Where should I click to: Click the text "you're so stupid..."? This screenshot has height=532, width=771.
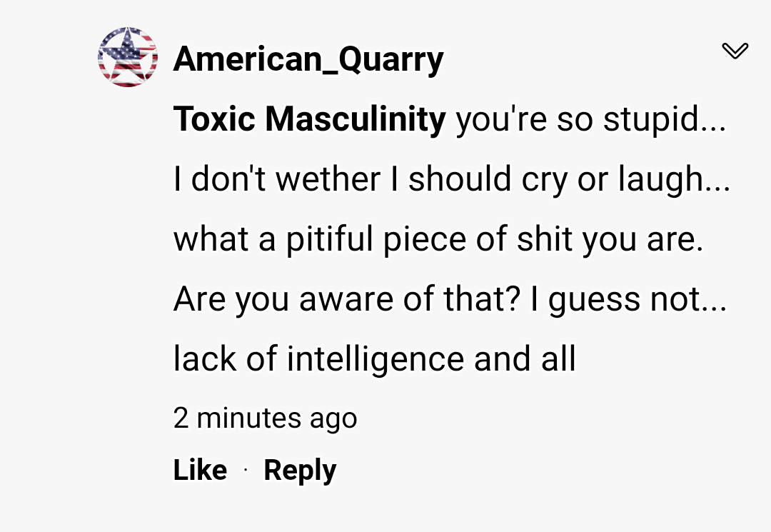tap(590, 119)
